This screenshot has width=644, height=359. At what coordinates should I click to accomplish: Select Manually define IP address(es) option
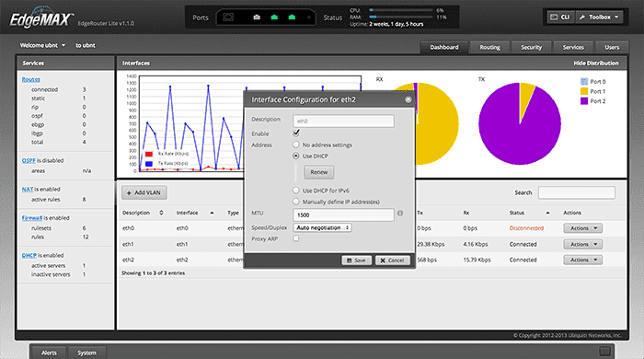295,202
